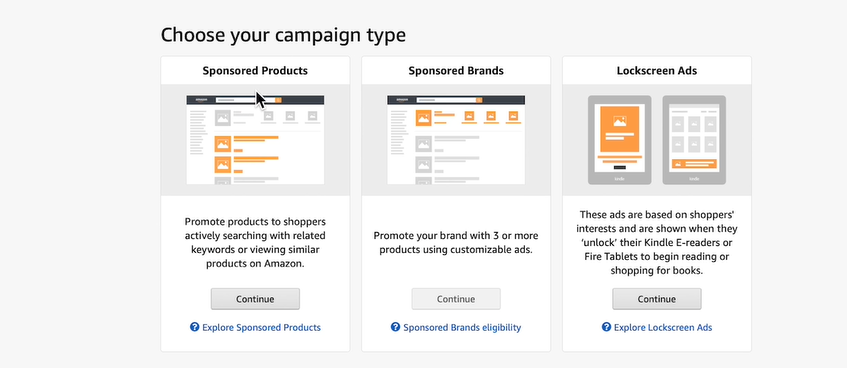The image size is (847, 368).
Task: Click the right Kindle tablet grid illustration
Action: 694,140
